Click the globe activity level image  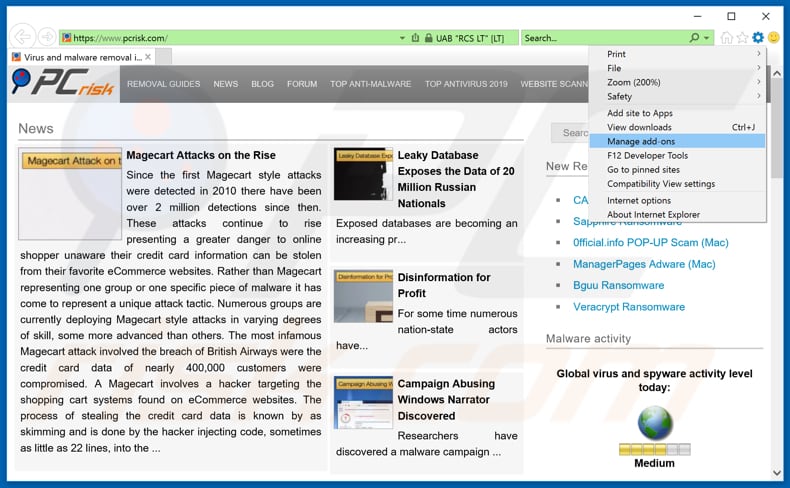coord(654,423)
